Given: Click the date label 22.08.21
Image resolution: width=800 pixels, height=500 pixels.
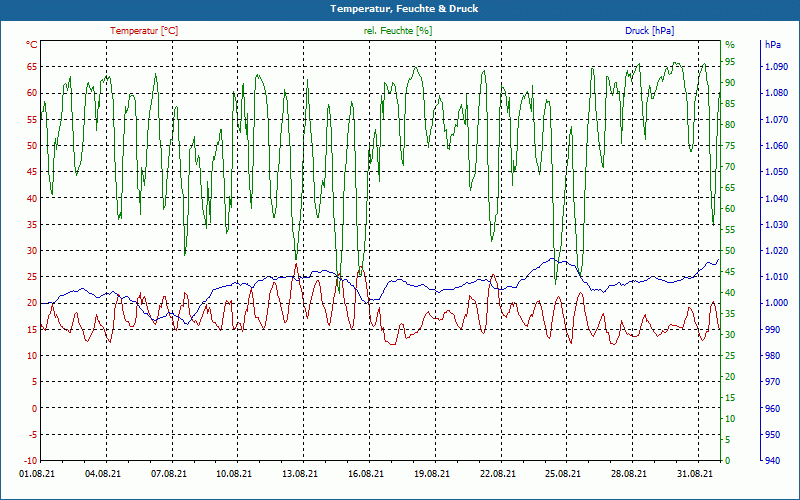Looking at the screenshot, I should click(497, 473).
